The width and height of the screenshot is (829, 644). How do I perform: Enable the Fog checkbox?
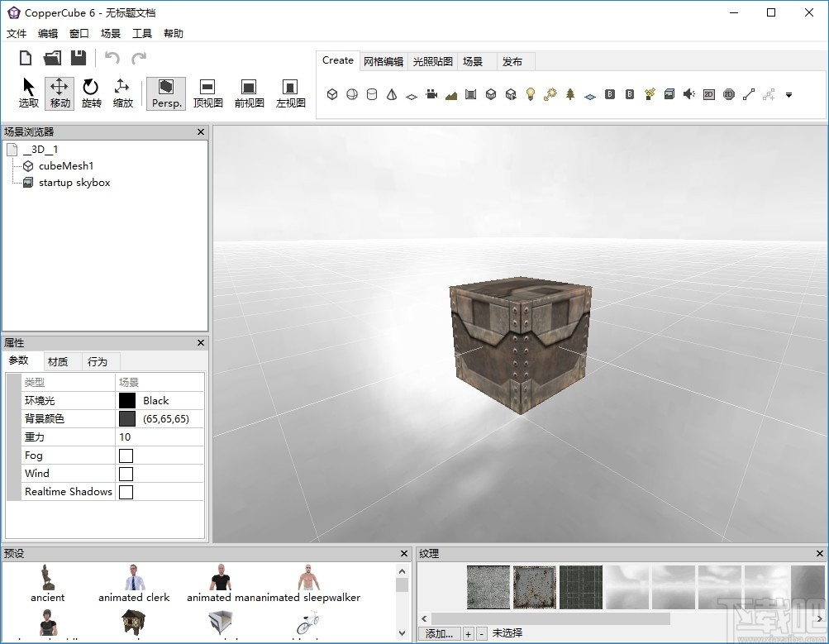tap(125, 455)
